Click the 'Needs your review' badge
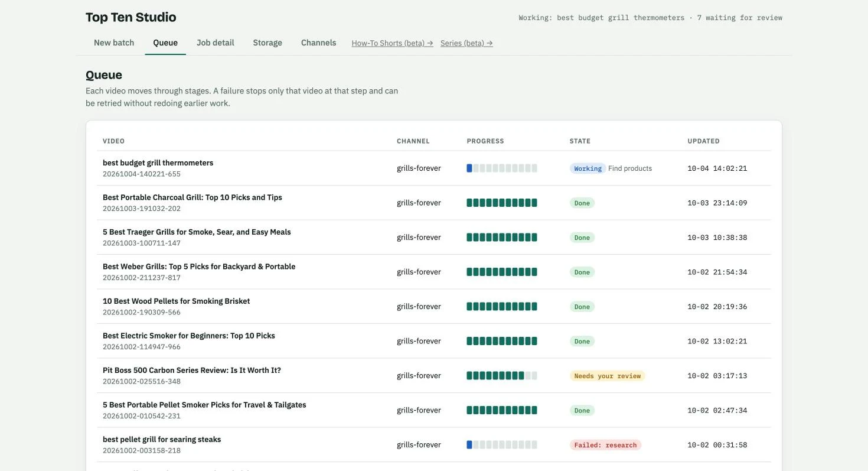 (607, 376)
